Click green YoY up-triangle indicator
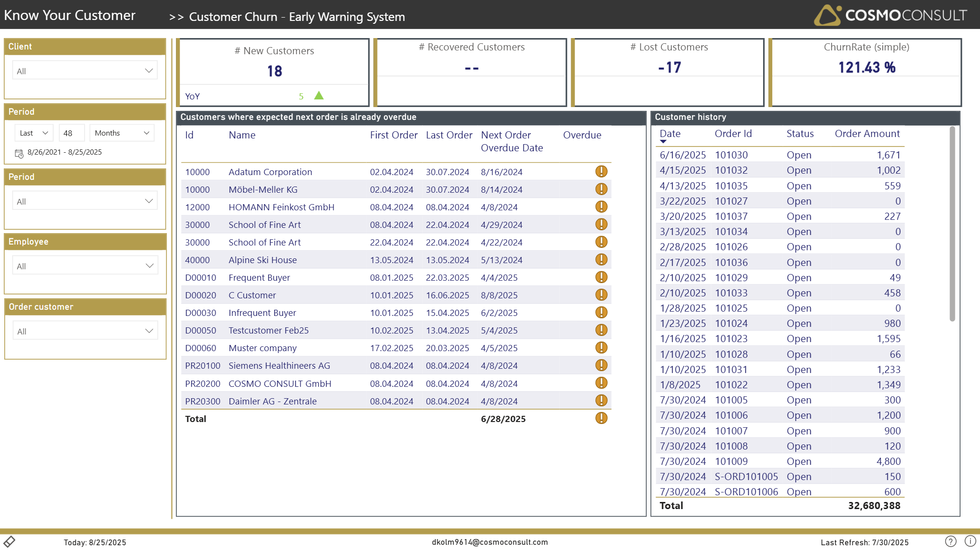The image size is (980, 550). (x=319, y=96)
